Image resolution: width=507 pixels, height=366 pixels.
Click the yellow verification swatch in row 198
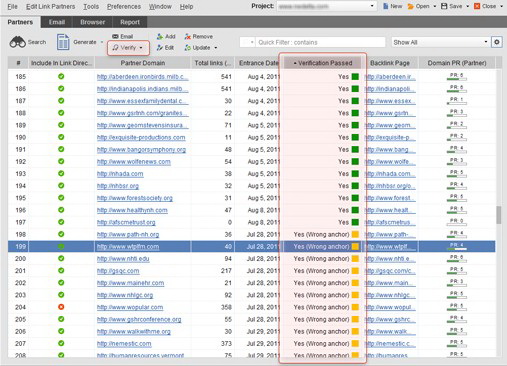(x=355, y=234)
